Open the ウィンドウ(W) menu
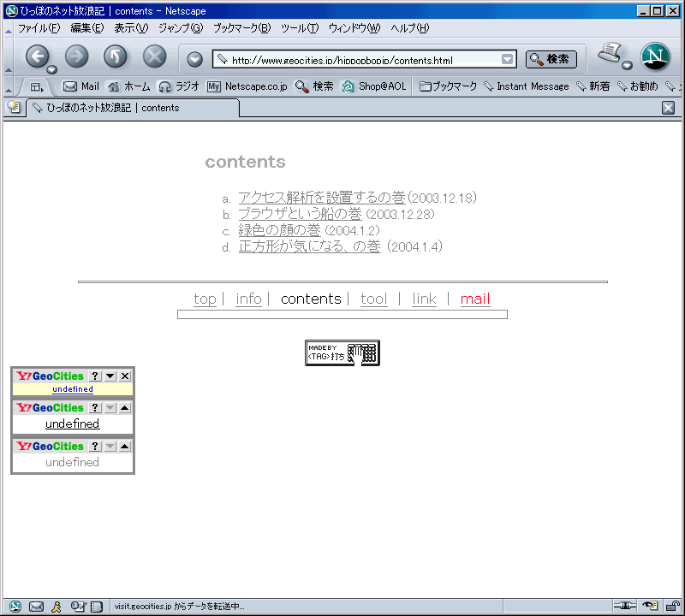685x616 pixels. coord(354,28)
